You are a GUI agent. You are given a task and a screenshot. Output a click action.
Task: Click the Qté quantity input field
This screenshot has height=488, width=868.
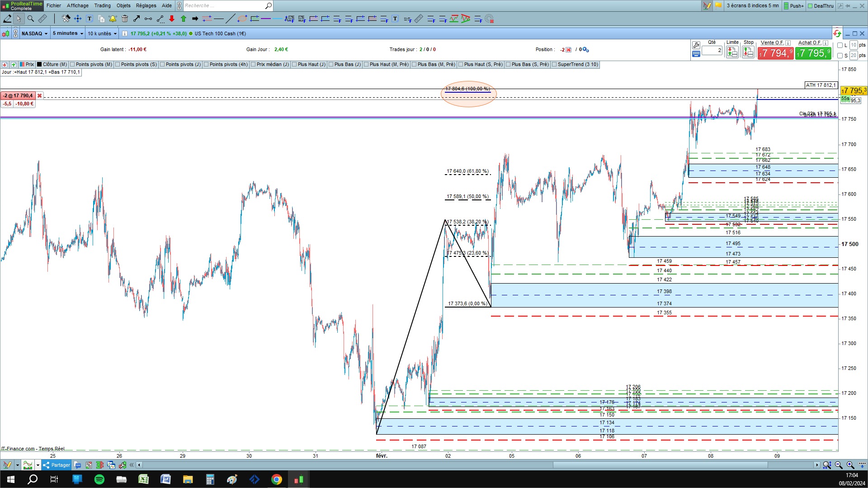tap(712, 51)
